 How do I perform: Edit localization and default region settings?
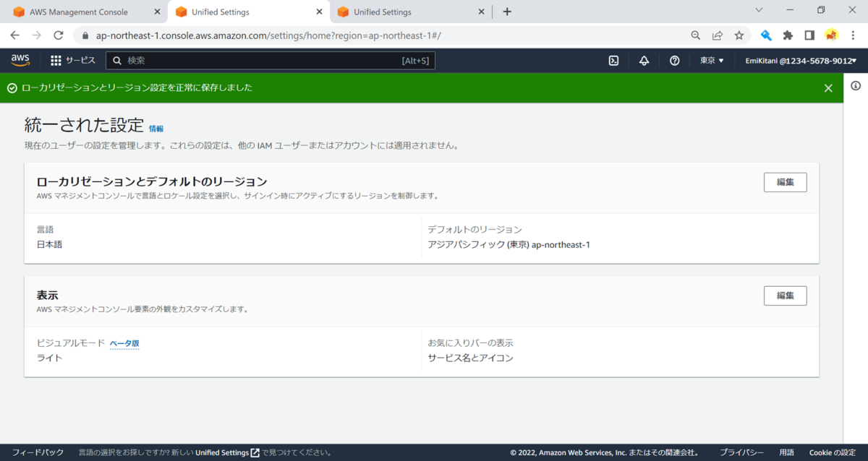click(x=785, y=182)
